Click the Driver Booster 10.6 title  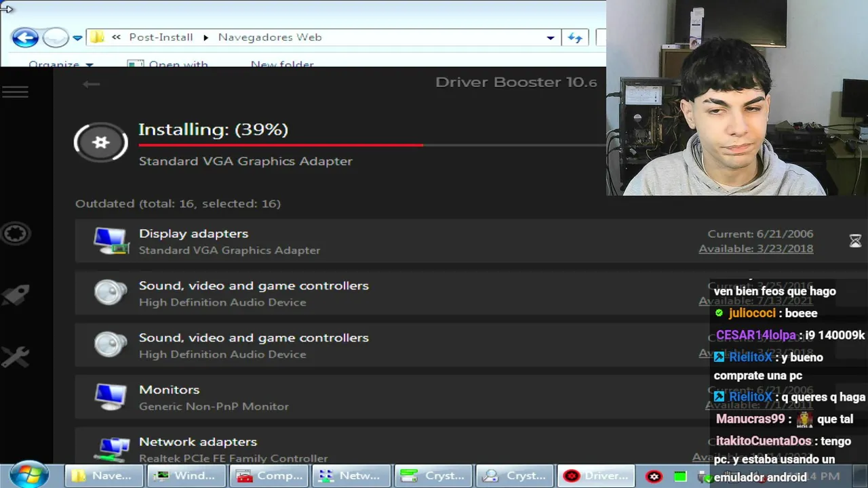(516, 82)
